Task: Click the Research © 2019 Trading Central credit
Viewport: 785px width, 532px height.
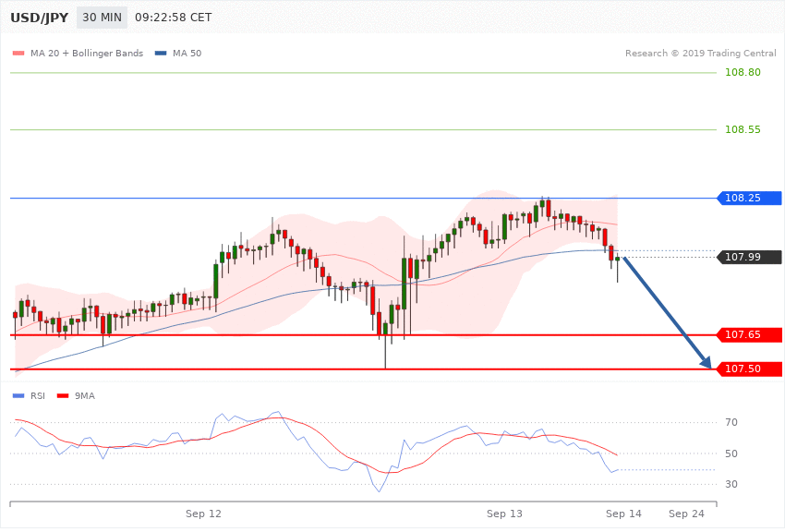Action: [x=700, y=53]
